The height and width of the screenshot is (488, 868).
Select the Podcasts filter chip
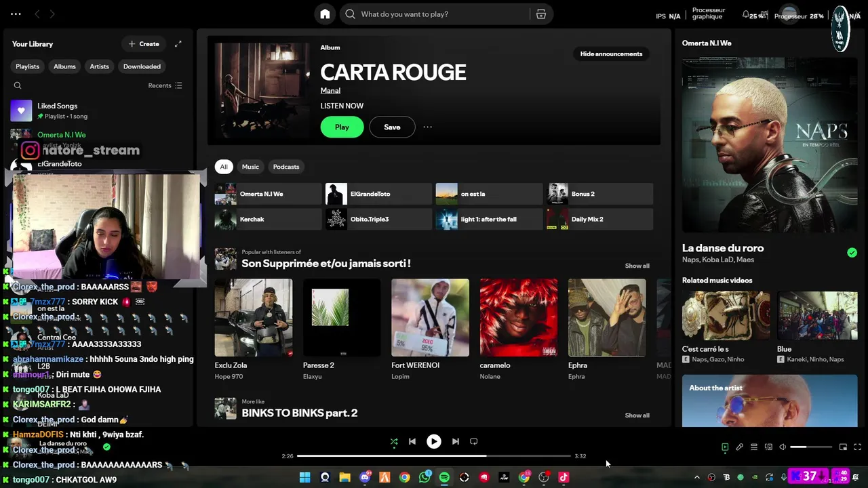(286, 167)
